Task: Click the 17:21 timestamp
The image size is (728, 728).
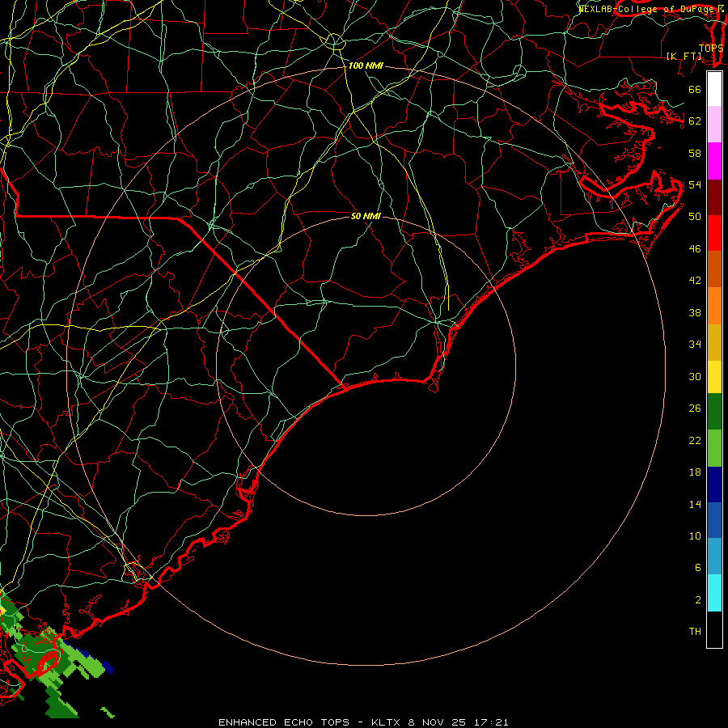Action: tap(491, 722)
